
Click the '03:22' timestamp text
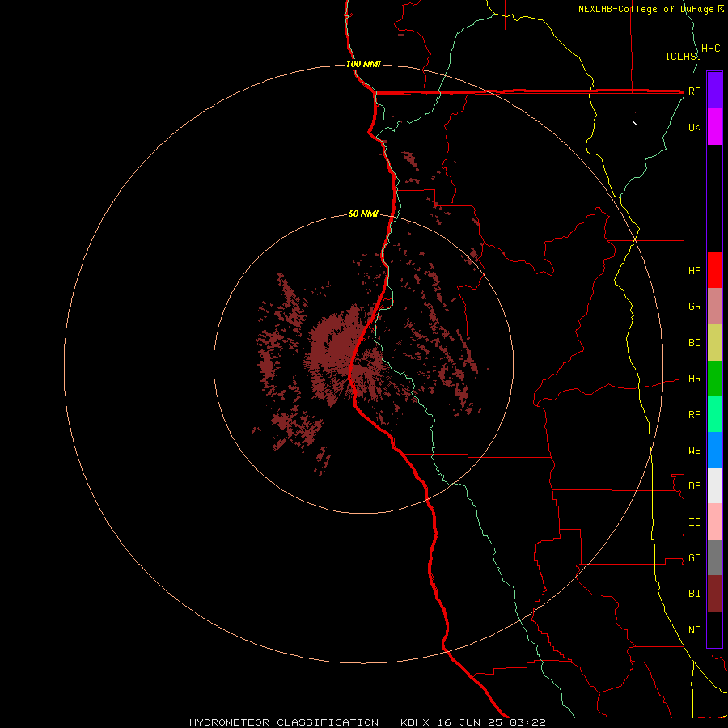tap(527, 722)
